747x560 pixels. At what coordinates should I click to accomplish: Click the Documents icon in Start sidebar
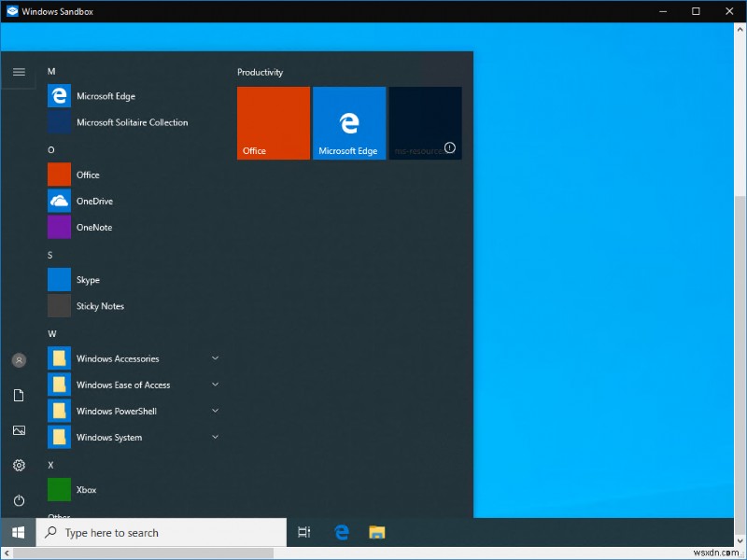click(18, 395)
